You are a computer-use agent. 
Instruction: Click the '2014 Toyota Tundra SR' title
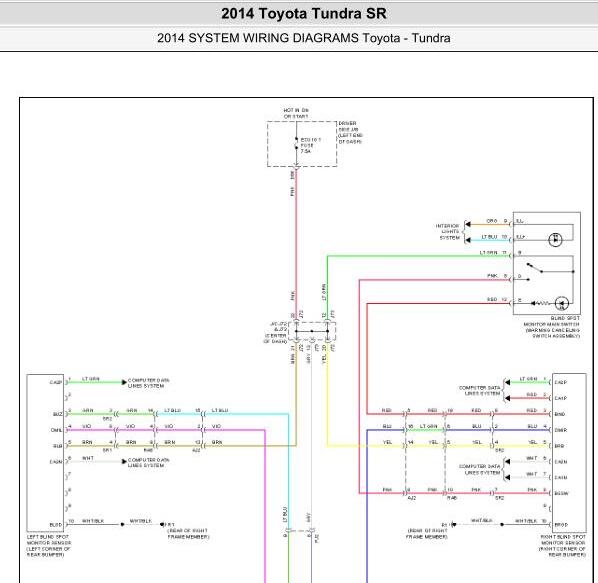click(x=304, y=14)
